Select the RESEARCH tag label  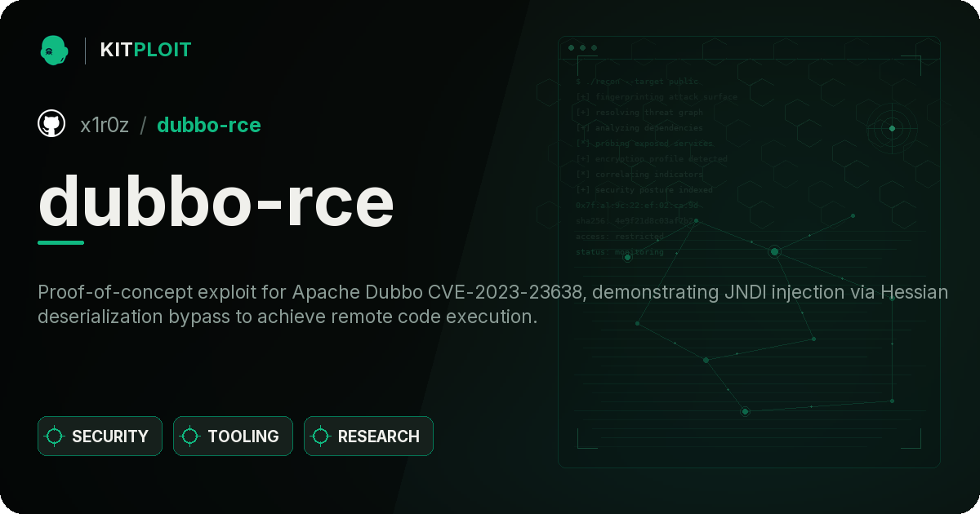[379, 436]
